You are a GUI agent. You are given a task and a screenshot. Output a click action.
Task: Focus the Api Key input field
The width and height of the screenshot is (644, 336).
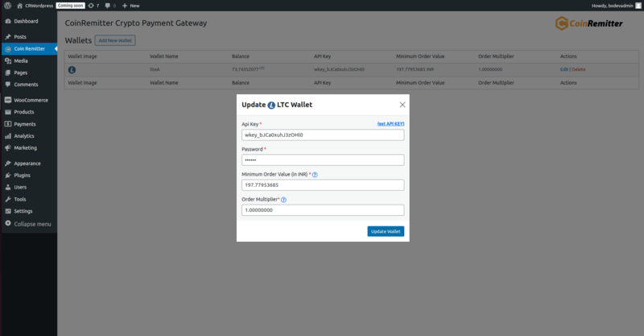tap(323, 135)
